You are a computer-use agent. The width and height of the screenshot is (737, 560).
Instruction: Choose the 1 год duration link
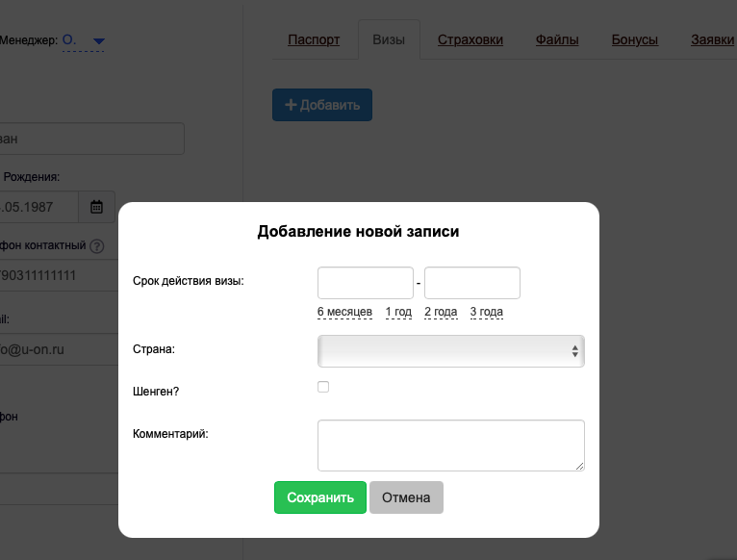[x=398, y=312]
